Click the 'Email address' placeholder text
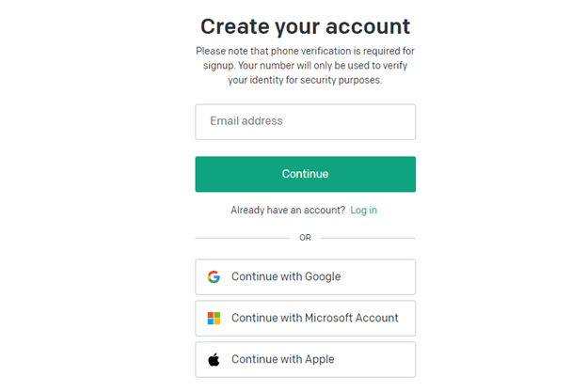This screenshot has width=587, height=392. 246,121
